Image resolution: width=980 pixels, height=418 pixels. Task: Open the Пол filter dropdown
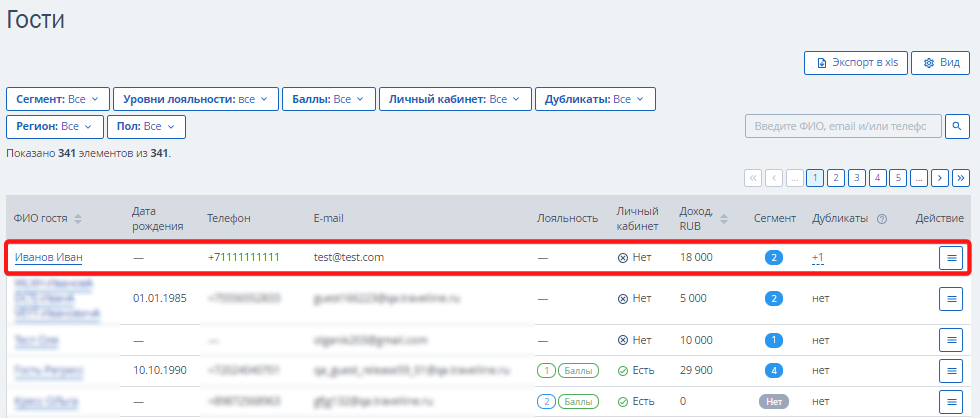146,126
